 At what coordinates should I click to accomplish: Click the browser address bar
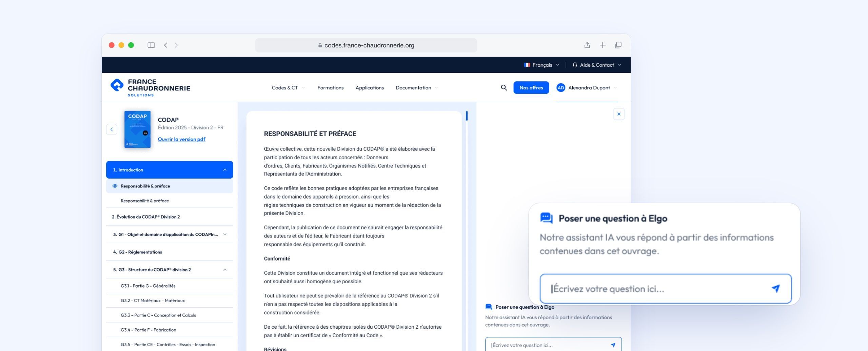366,45
